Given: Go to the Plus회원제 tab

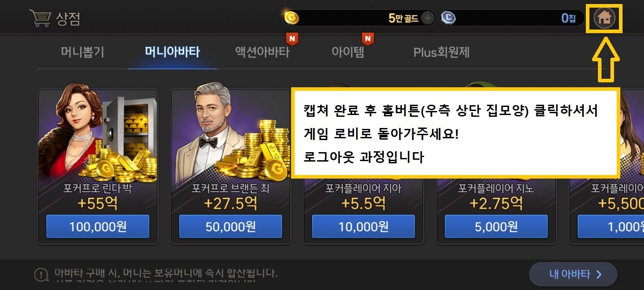Looking at the screenshot, I should tap(441, 52).
